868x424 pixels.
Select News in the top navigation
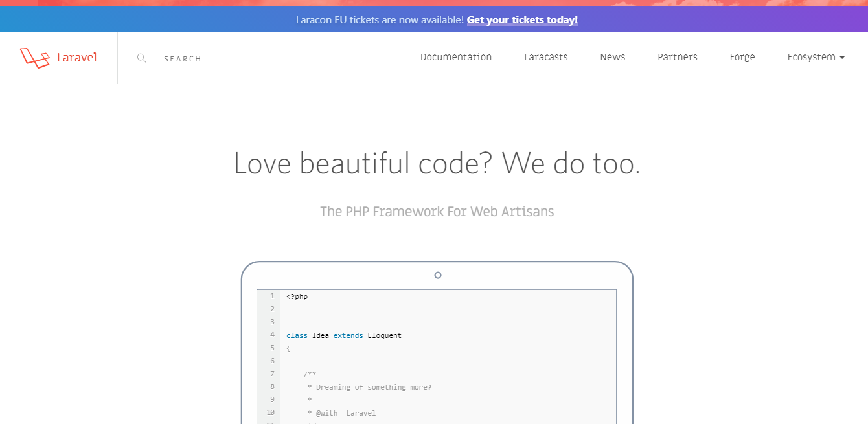[x=612, y=57]
